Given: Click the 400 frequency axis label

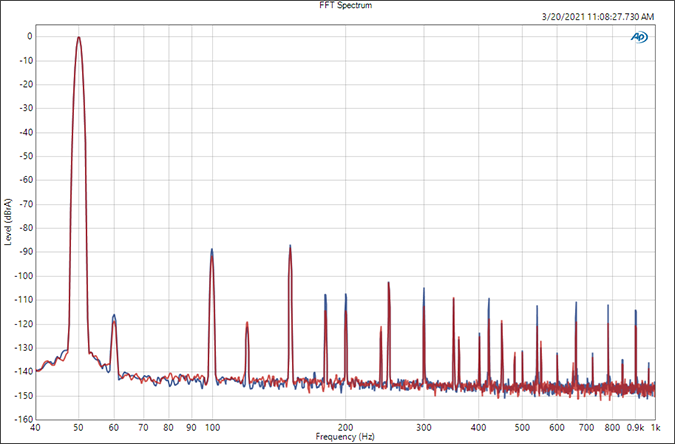Looking at the screenshot, I should pyautogui.click(x=479, y=428).
